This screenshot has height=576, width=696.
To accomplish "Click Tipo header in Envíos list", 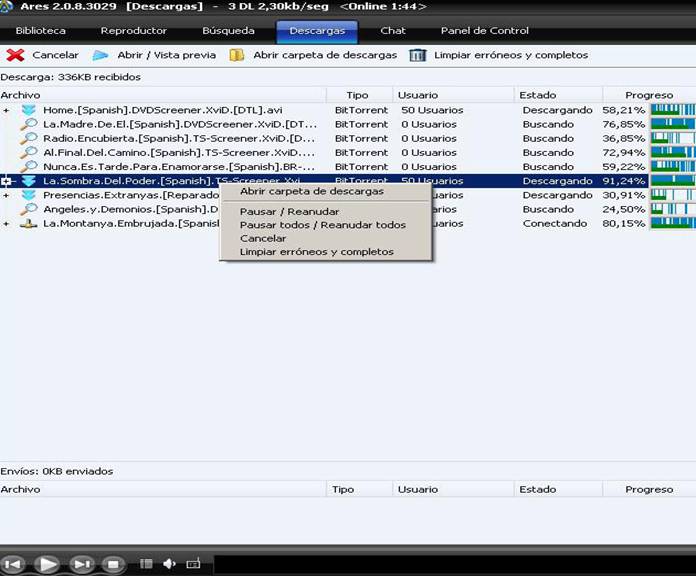I will [360, 489].
